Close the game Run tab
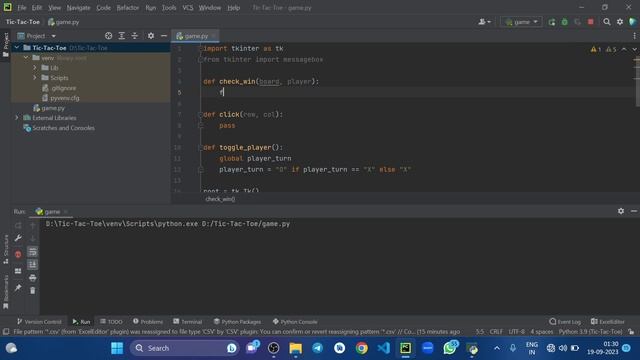 click(66, 211)
